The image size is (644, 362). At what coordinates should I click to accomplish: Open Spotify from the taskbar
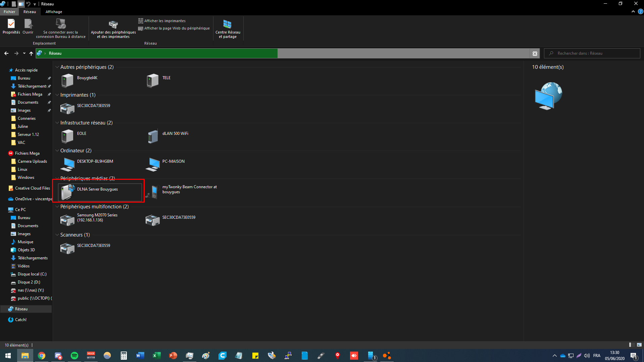75,356
